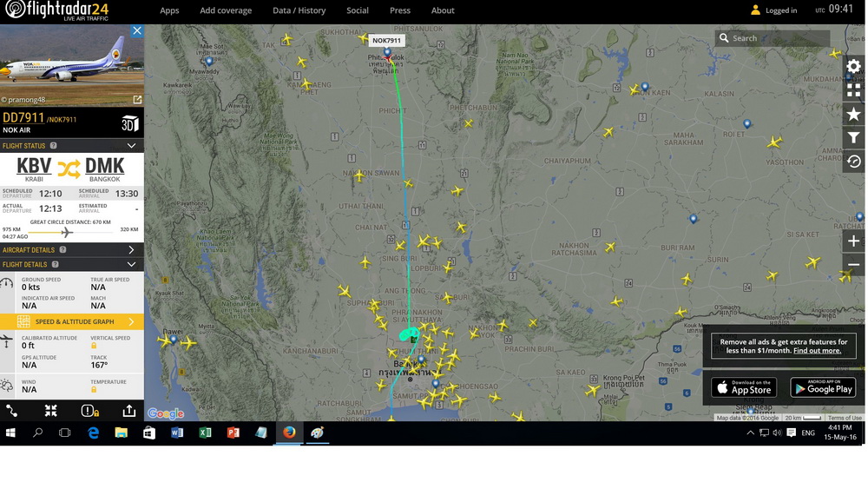Click the NOK7911 map label

point(386,41)
